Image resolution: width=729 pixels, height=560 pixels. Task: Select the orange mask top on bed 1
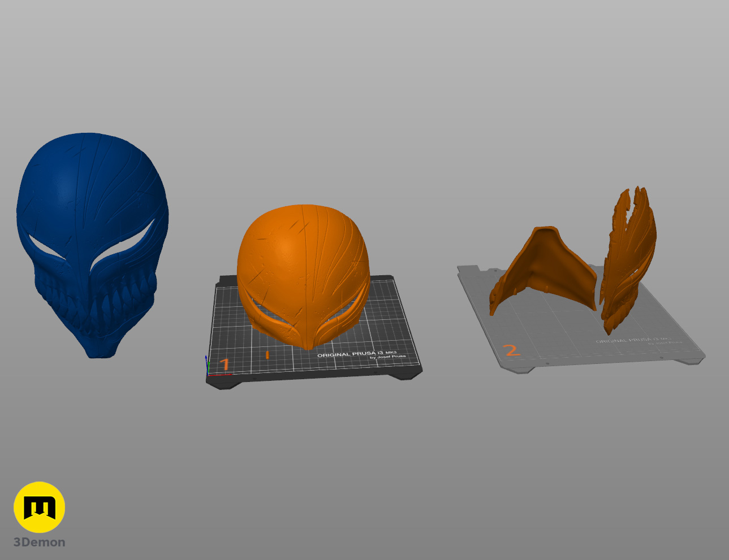point(304,277)
